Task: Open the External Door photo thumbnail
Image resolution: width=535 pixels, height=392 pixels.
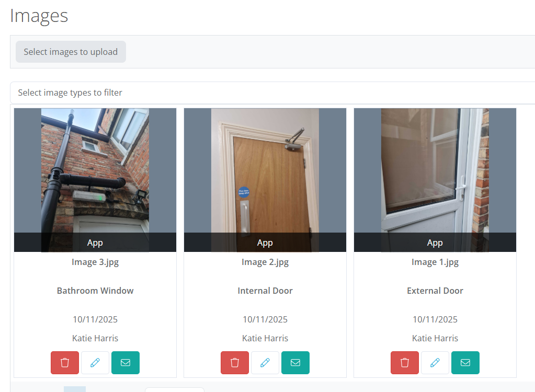Action: point(435,170)
